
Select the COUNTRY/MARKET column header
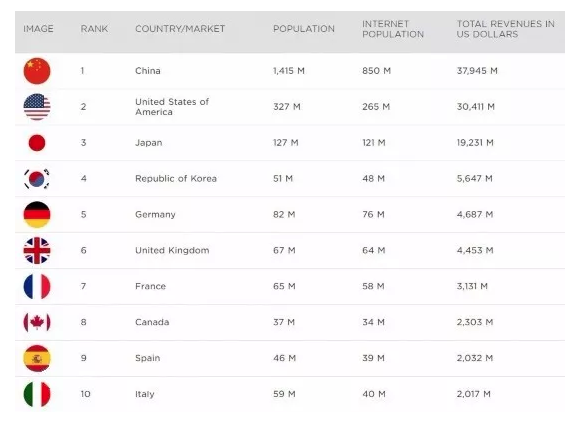[x=180, y=29]
